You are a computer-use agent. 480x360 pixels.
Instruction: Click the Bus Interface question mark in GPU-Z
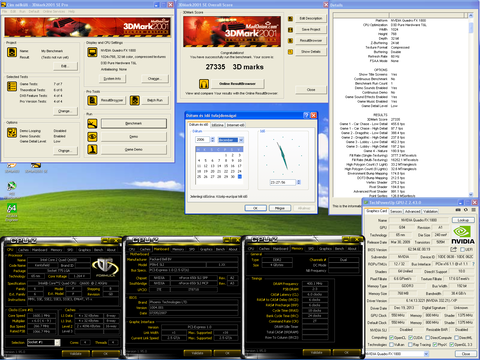474,264
